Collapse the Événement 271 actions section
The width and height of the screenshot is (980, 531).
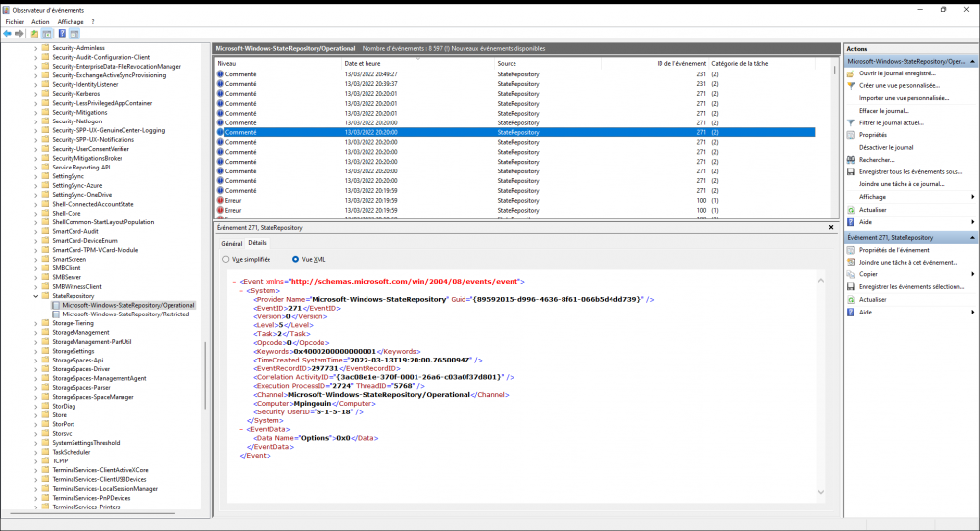coord(971,237)
